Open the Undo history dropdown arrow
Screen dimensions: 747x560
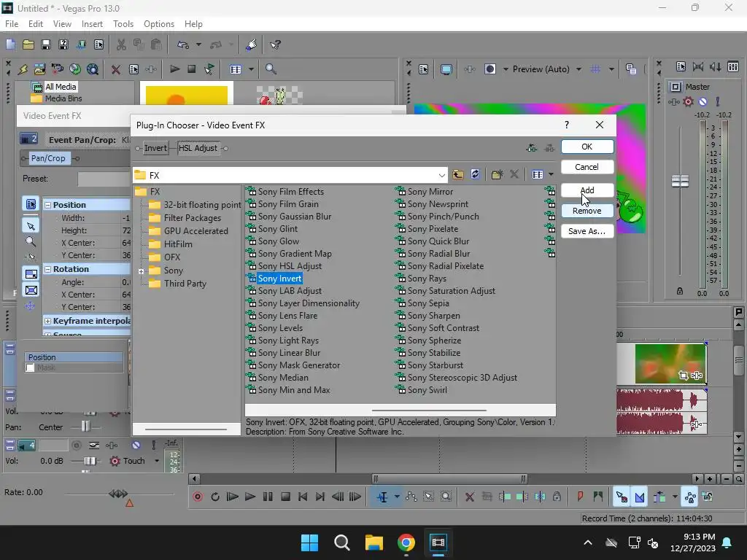click(x=198, y=44)
